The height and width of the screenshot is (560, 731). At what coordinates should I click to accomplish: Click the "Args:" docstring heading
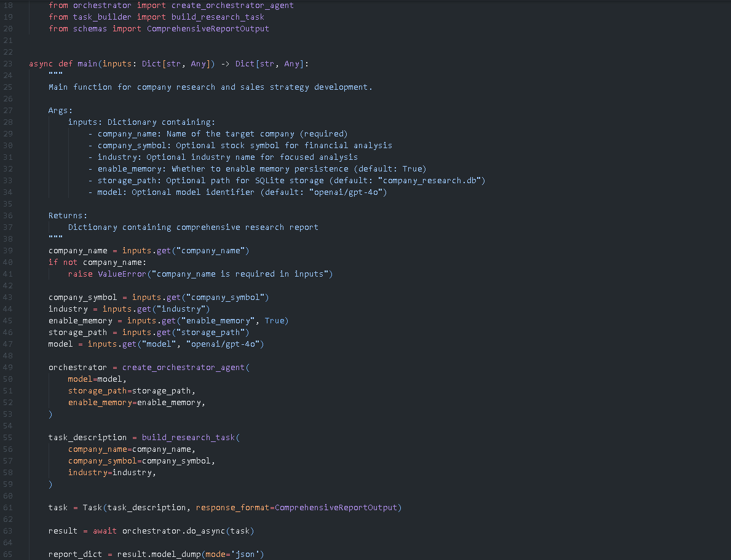tap(61, 111)
